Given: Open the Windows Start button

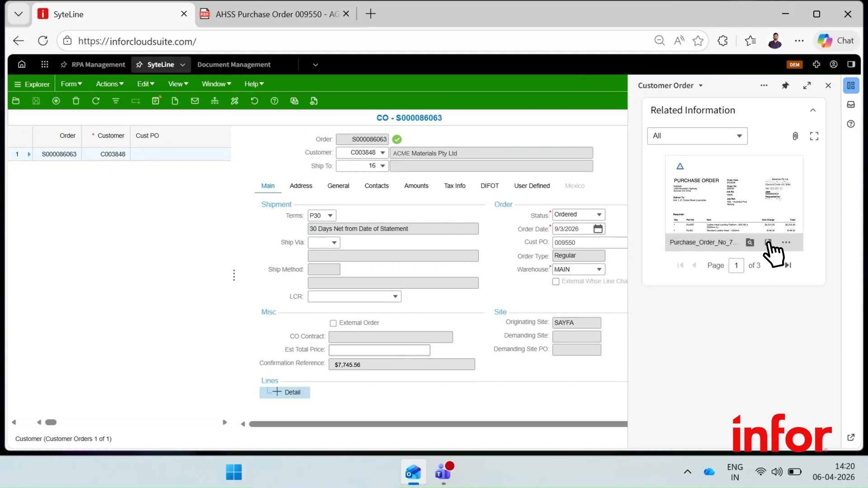Looking at the screenshot, I should click(234, 472).
